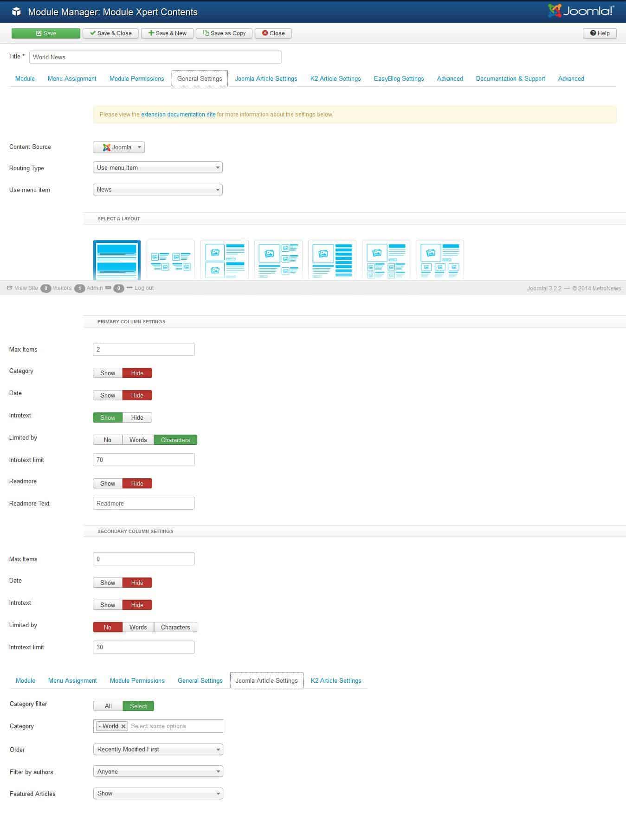Click the Title field containing World News
Image resolution: width=626 pixels, height=840 pixels.
tap(155, 57)
